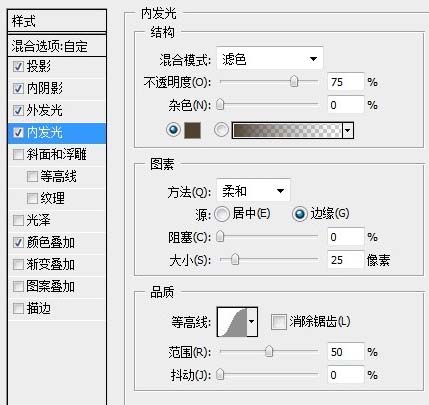Open the 斜面和浮雕 style settings
This screenshot has height=405, width=429.
[x=57, y=155]
